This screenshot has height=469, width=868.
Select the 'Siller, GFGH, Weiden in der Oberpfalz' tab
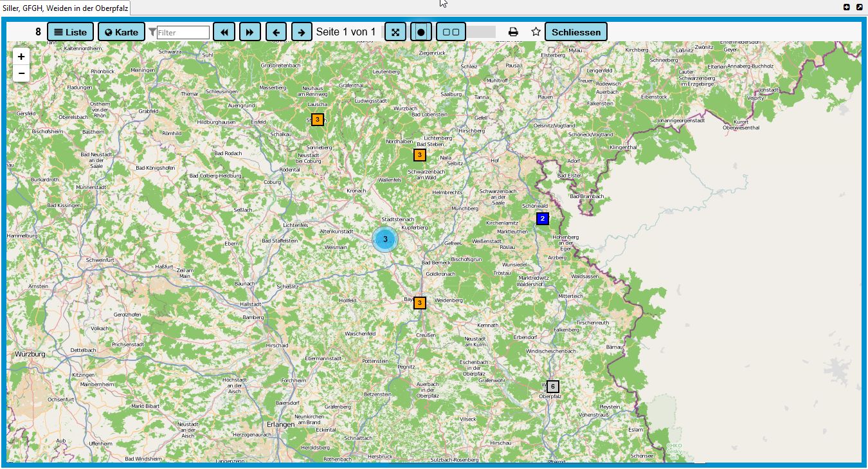coord(66,8)
